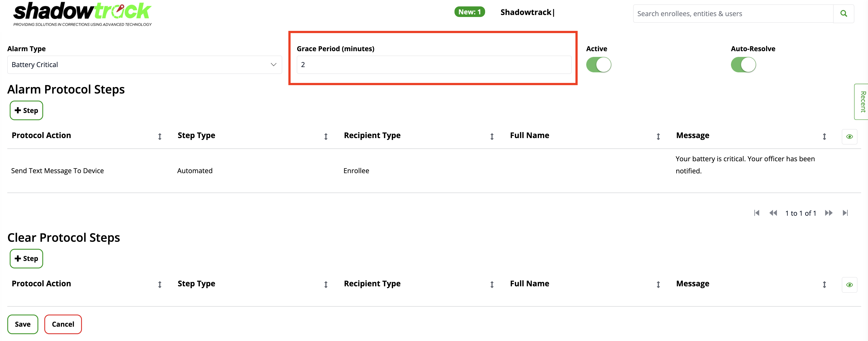Screen dimensions: 868x341
Task: Add a step to Alarm Protocol Steps
Action: 26,110
